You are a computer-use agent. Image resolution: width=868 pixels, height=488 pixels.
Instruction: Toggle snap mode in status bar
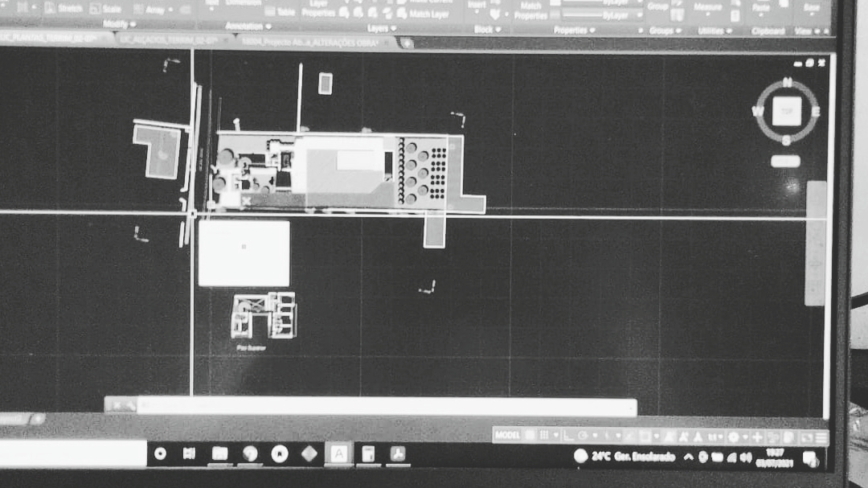point(544,436)
